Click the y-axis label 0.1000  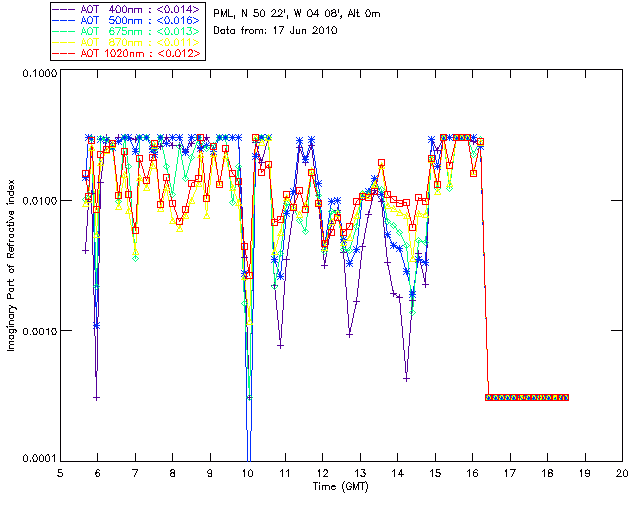coord(39,73)
